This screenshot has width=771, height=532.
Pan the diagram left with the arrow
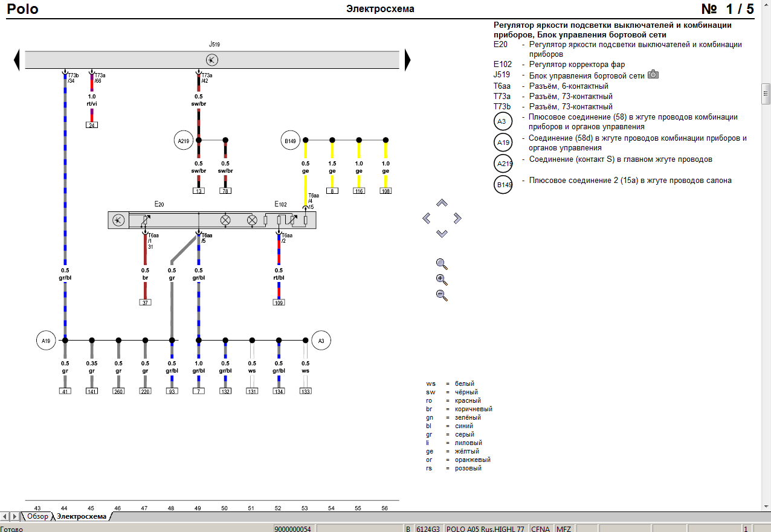pos(427,218)
